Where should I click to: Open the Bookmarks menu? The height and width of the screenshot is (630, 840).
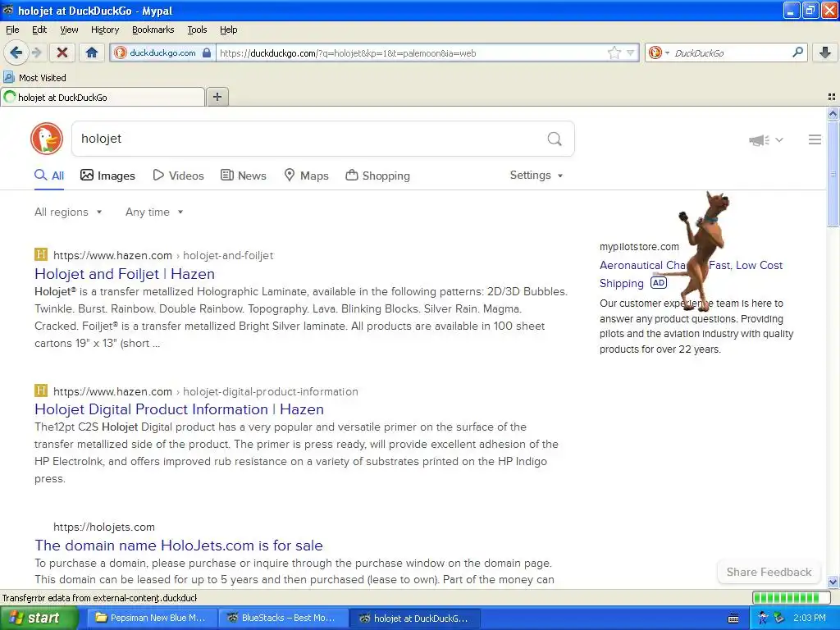click(153, 30)
